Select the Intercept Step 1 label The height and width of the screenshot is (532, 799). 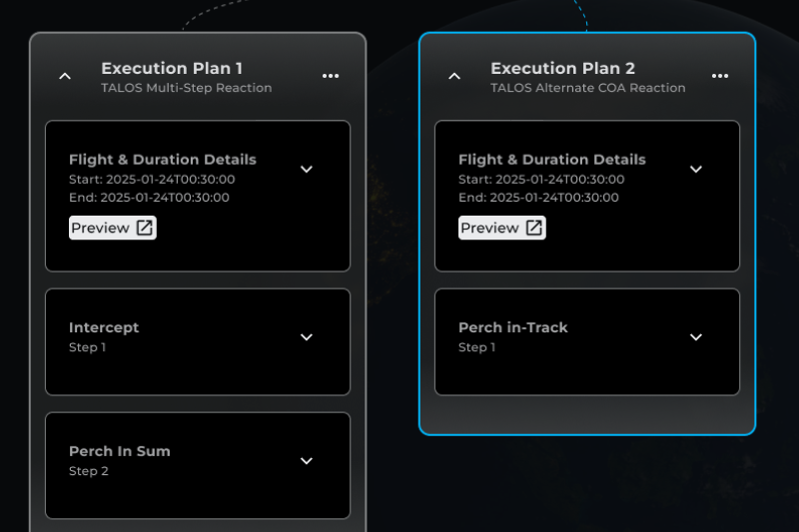pyautogui.click(x=87, y=347)
